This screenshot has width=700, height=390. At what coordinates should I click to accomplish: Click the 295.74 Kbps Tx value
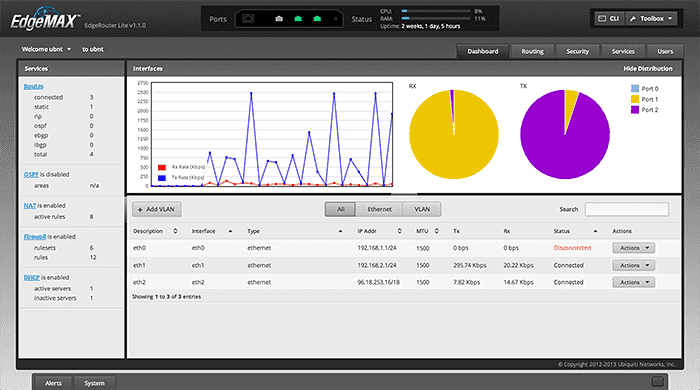pyautogui.click(x=470, y=266)
